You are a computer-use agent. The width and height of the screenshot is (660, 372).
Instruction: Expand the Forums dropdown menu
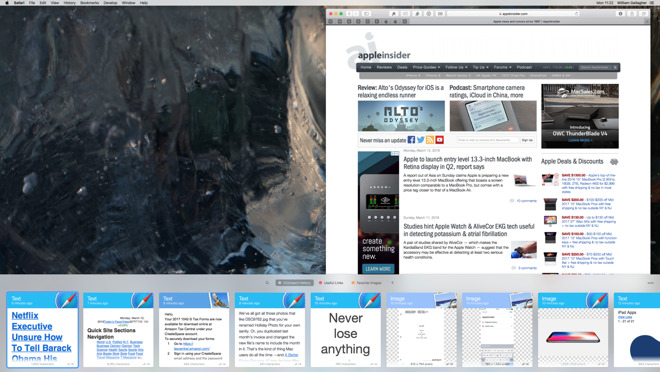(x=502, y=67)
